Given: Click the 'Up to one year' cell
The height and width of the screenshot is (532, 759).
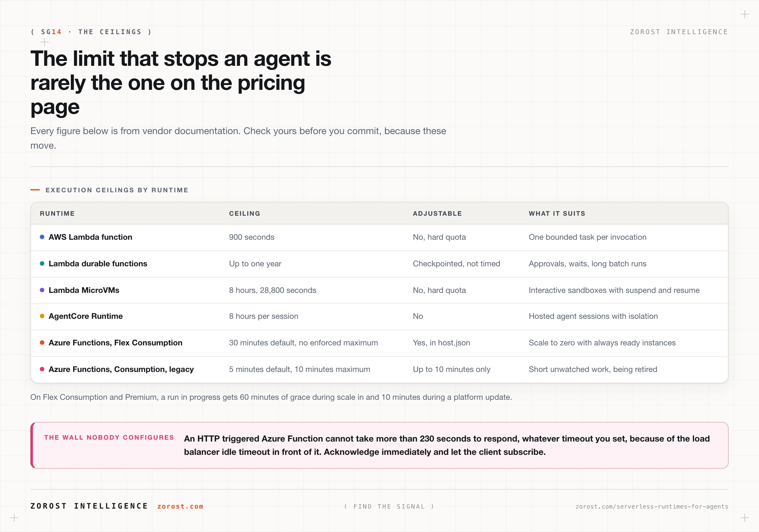Looking at the screenshot, I should coord(255,263).
